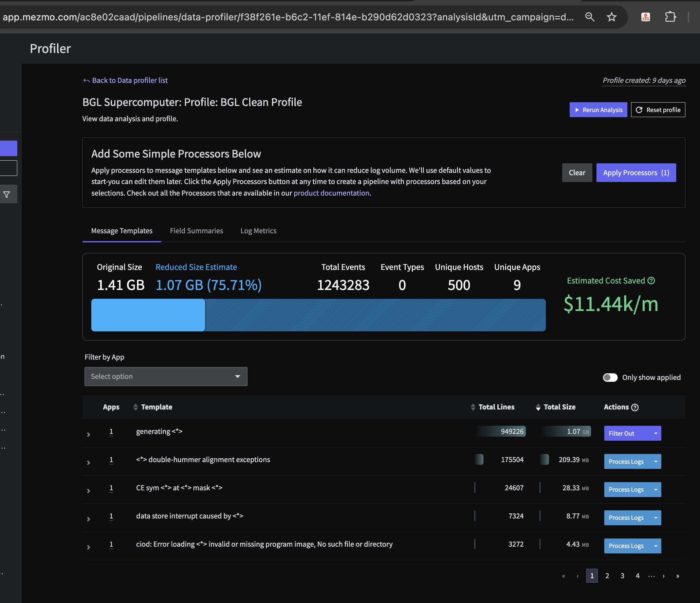Image resolution: width=700 pixels, height=603 pixels.
Task: Expand the generating <*> template row
Action: point(89,435)
